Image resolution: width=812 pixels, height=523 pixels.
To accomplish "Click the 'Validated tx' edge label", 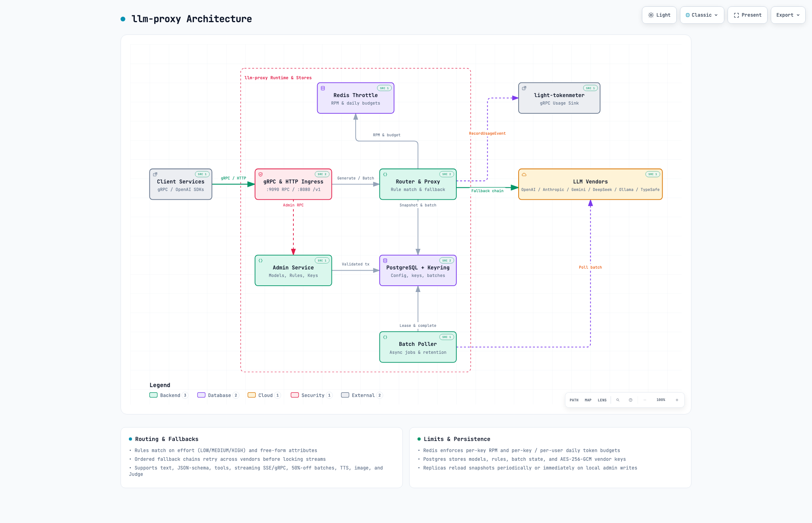I will point(356,264).
